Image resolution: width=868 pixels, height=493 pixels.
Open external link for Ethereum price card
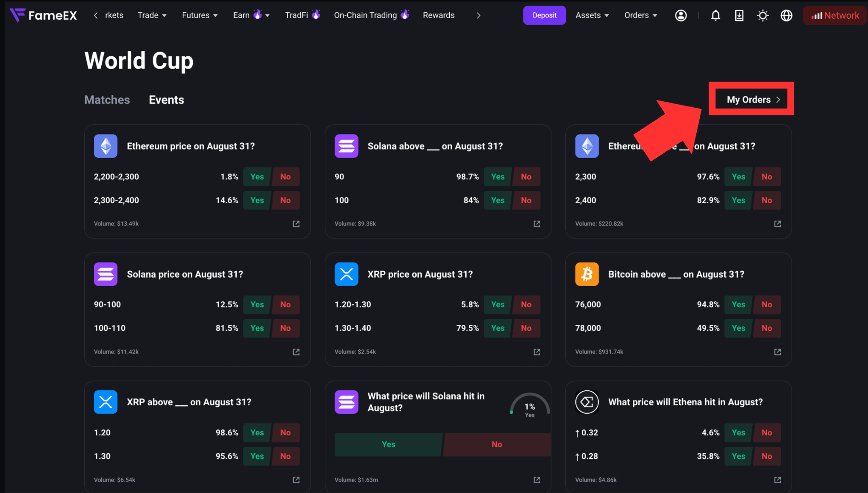pos(296,224)
